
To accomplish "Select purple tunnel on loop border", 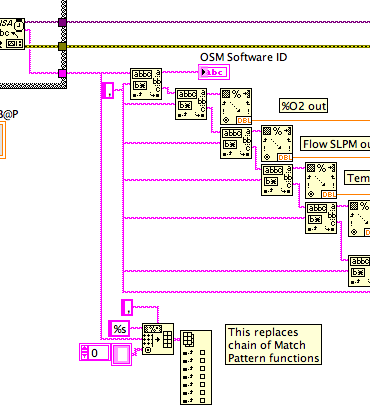I will pyautogui.click(x=62, y=22).
